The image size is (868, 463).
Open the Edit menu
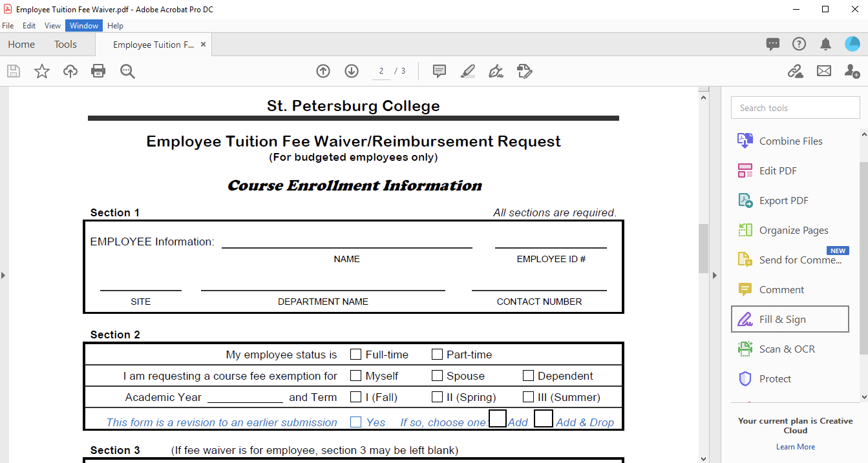click(29, 26)
